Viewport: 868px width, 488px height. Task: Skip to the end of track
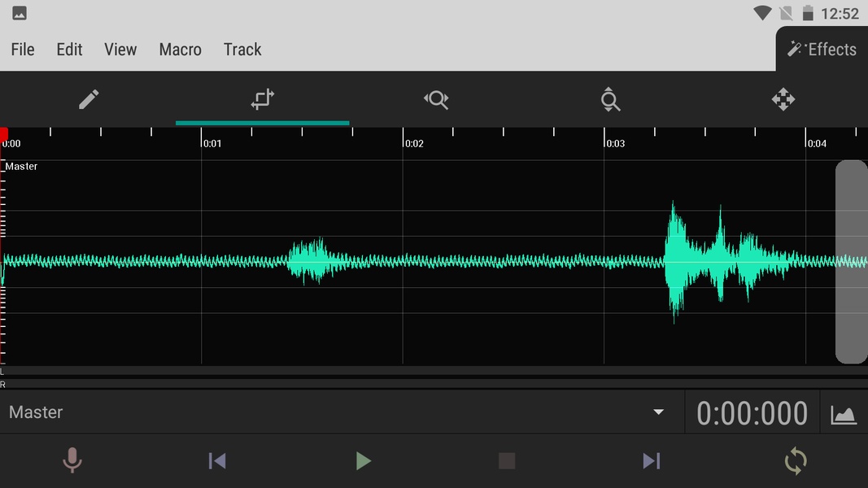(651, 461)
